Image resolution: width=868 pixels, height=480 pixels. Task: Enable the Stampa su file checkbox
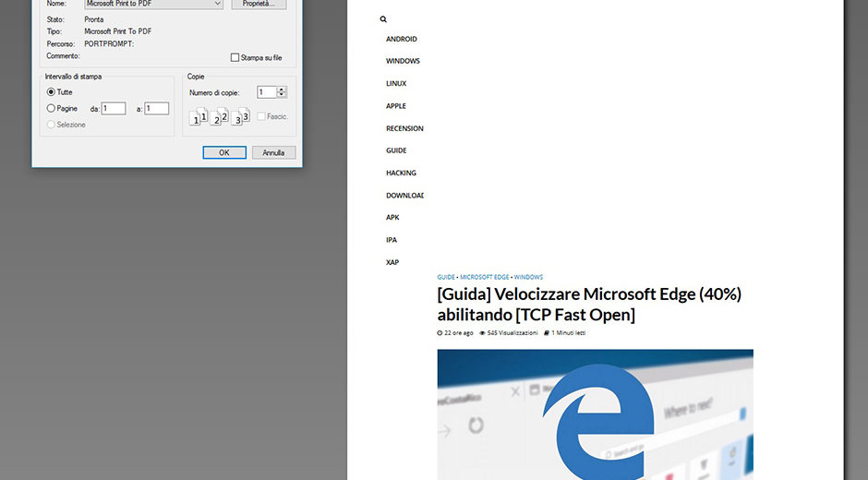tap(235, 57)
